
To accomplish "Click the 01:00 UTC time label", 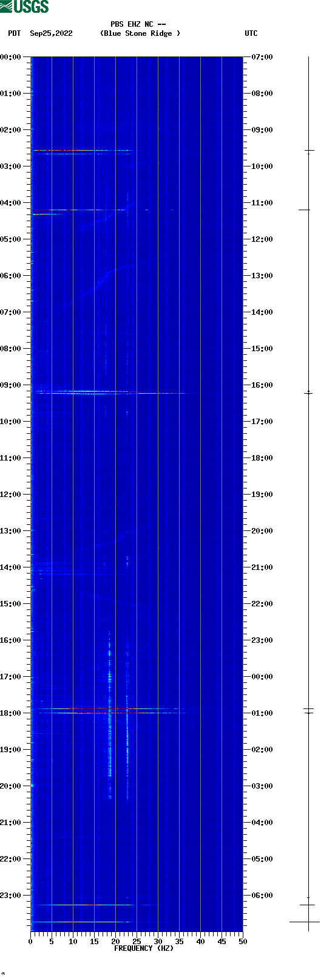I will click(x=262, y=713).
